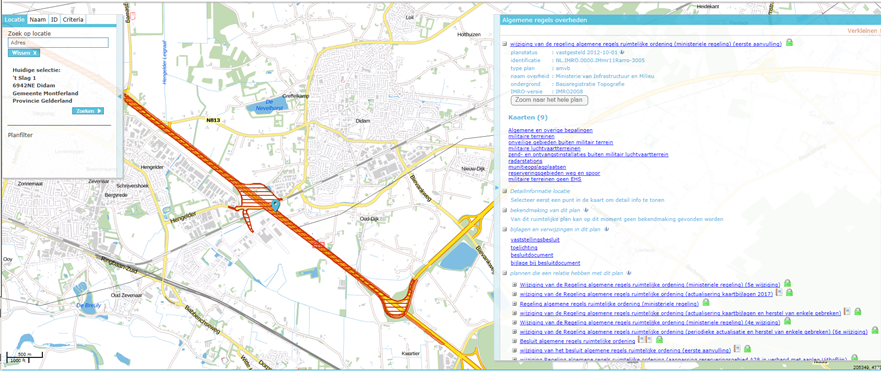Expand the 5e wijziging plan node
The image size is (881, 371).
pyautogui.click(x=515, y=284)
